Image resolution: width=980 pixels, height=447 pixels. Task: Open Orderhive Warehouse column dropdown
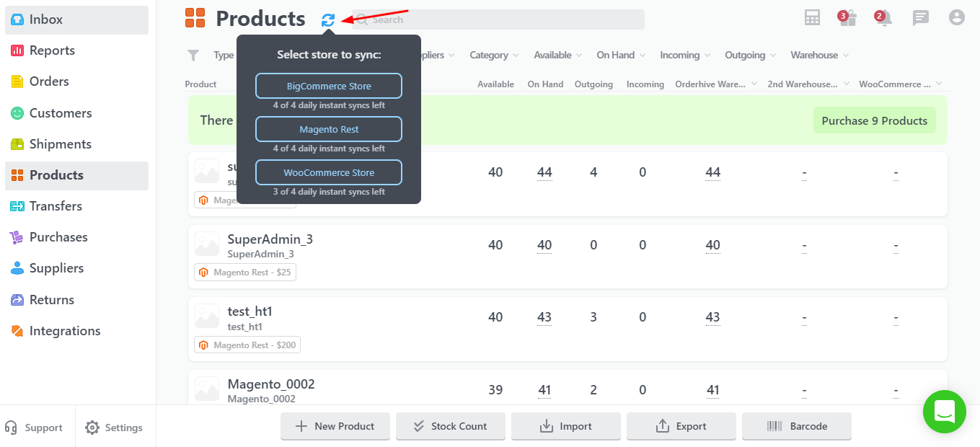tap(754, 84)
